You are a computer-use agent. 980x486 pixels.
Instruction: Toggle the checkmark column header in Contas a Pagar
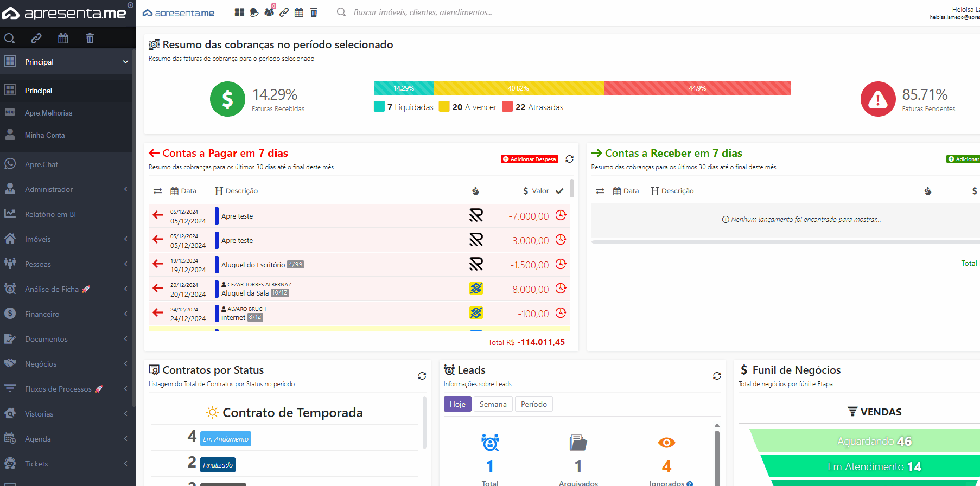559,191
